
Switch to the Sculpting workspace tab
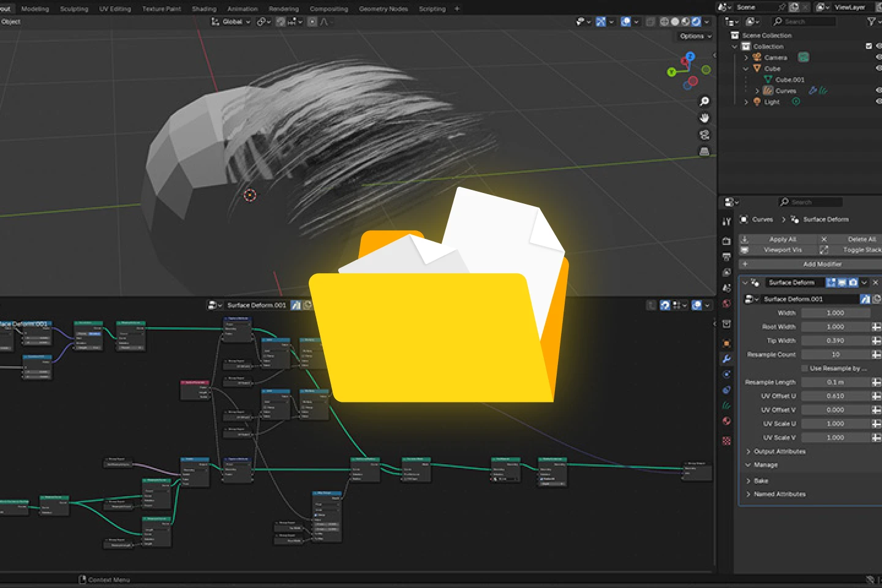(74, 9)
